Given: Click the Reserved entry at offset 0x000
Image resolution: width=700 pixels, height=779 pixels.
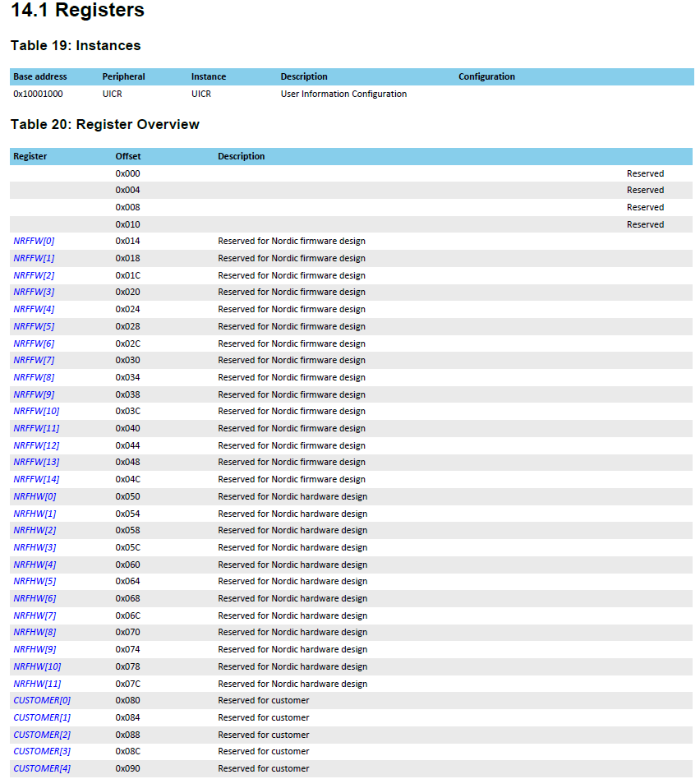Looking at the screenshot, I should click(645, 173).
